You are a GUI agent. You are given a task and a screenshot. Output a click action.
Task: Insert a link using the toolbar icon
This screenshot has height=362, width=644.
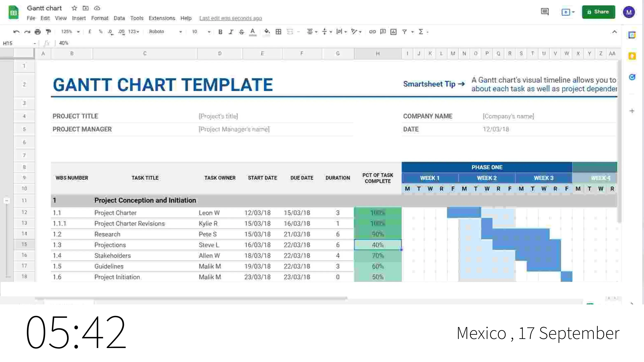[372, 32]
